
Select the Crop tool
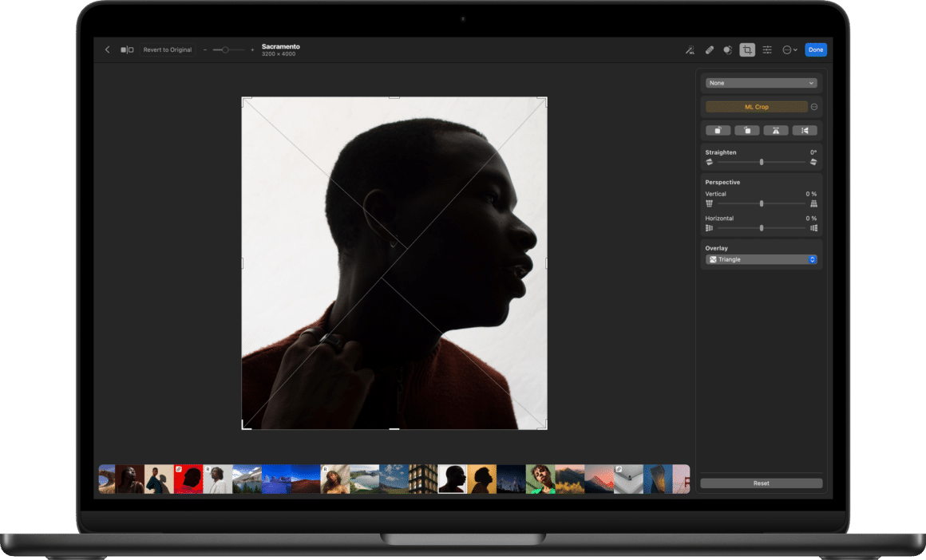point(747,49)
